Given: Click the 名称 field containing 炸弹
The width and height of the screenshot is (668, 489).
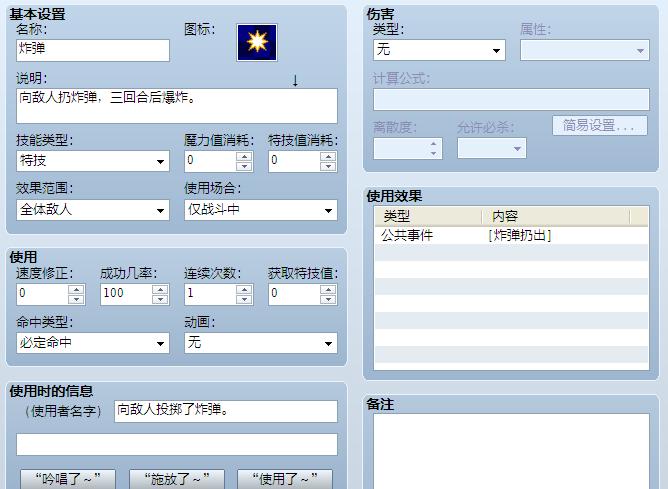Looking at the screenshot, I should (93, 50).
